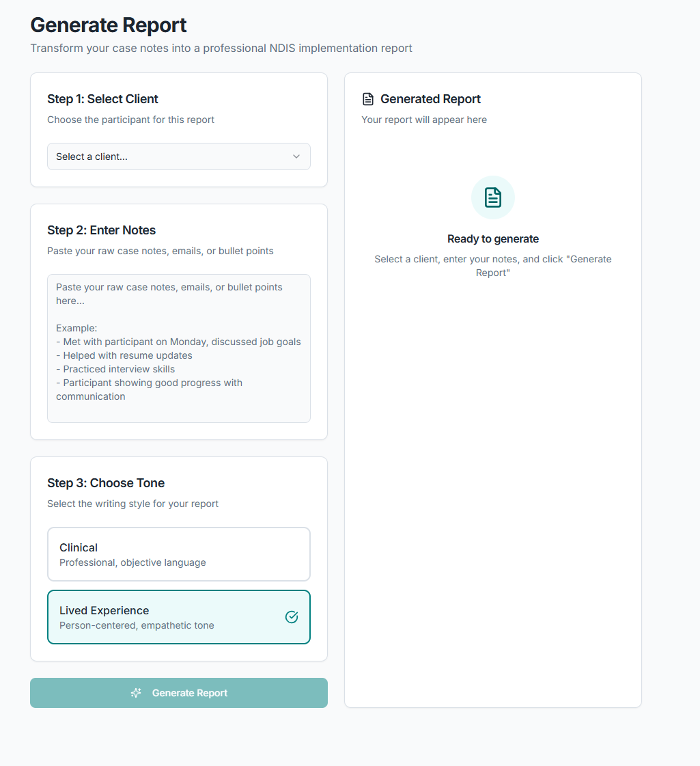Click the sparkle icon on Generate Report button
The image size is (700, 766).
point(136,693)
